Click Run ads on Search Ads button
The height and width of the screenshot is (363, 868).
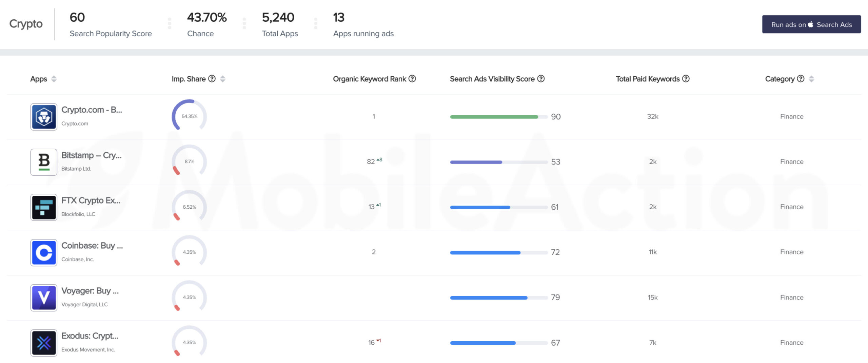click(x=811, y=24)
